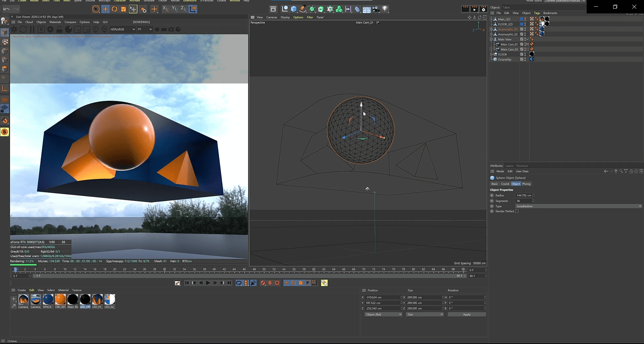Click the Undo arrow
This screenshot has width=644, height=344.
click(6, 9)
